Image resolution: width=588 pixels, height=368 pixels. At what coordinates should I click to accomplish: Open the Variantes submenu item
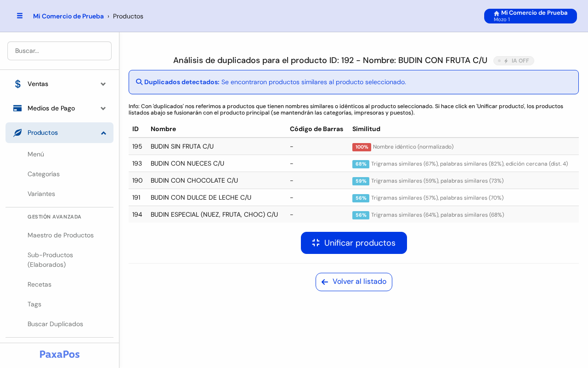[x=41, y=194]
